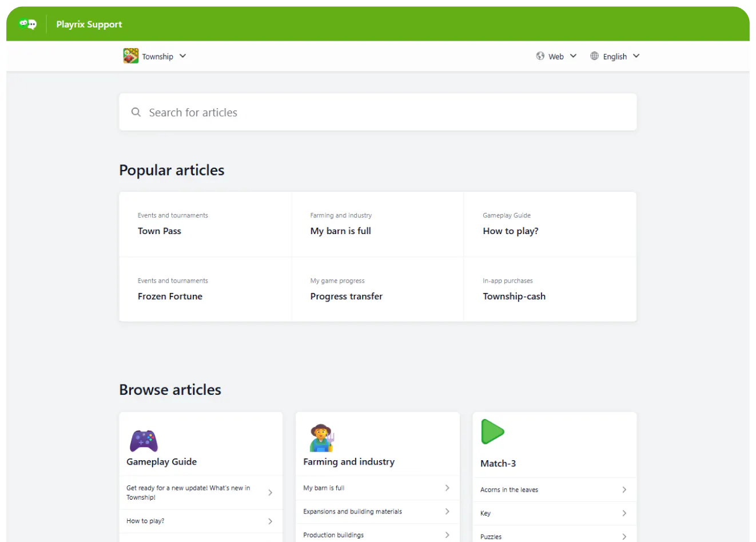Click the globe icon beside Web
The width and height of the screenshot is (756, 542).
click(x=540, y=56)
